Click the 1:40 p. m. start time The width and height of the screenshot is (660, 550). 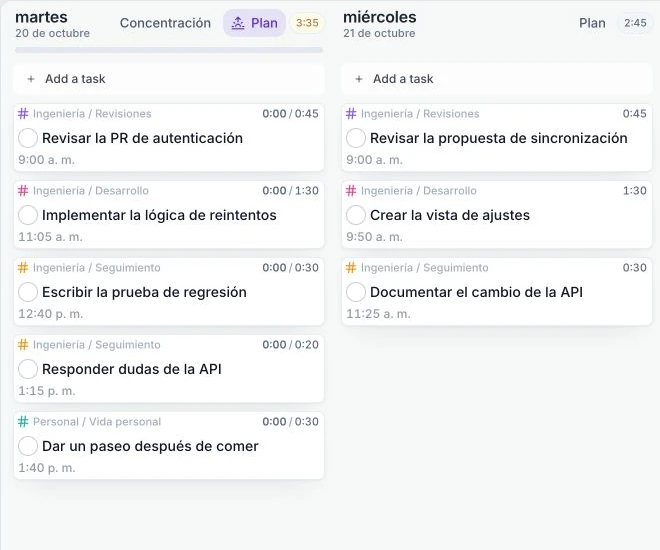coord(47,468)
